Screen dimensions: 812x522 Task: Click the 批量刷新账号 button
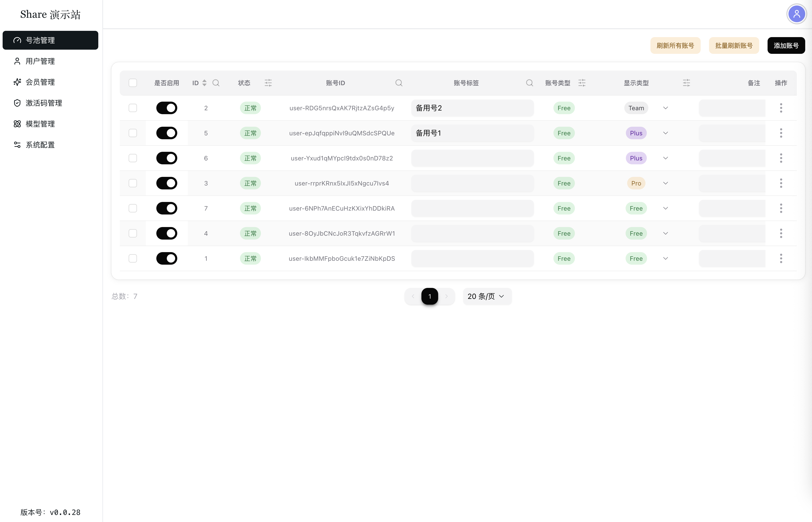tap(734, 45)
